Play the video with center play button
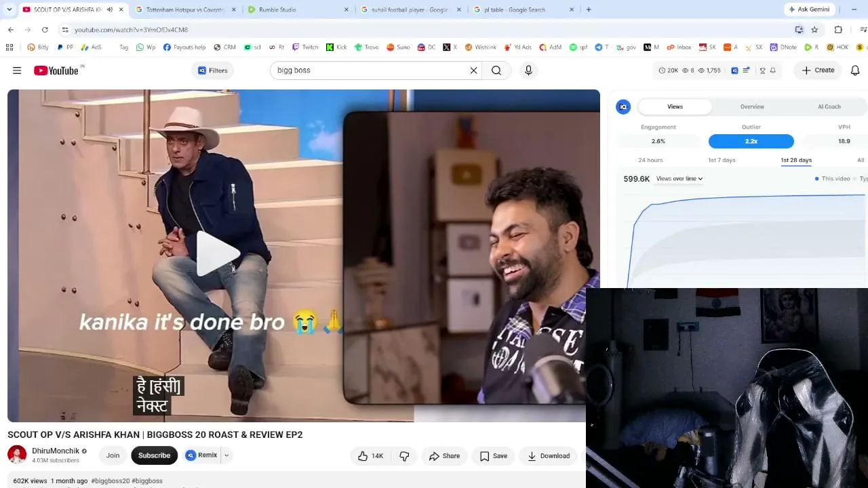The height and width of the screenshot is (488, 868). pos(218,254)
